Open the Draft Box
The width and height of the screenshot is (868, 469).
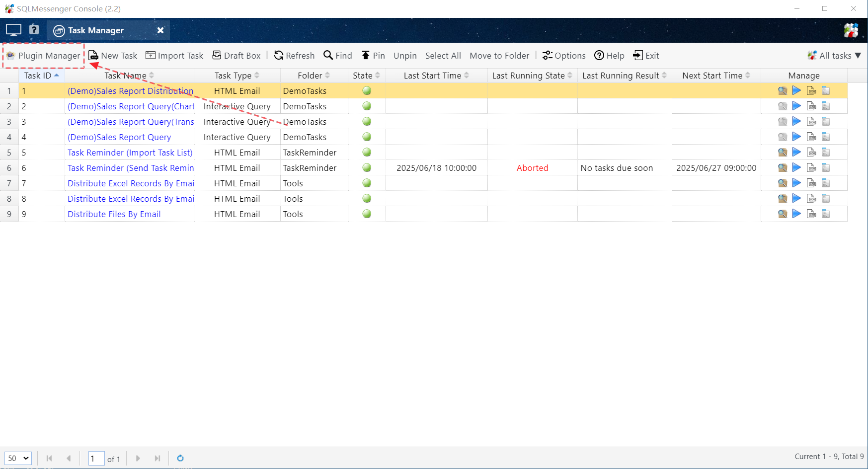click(x=237, y=56)
